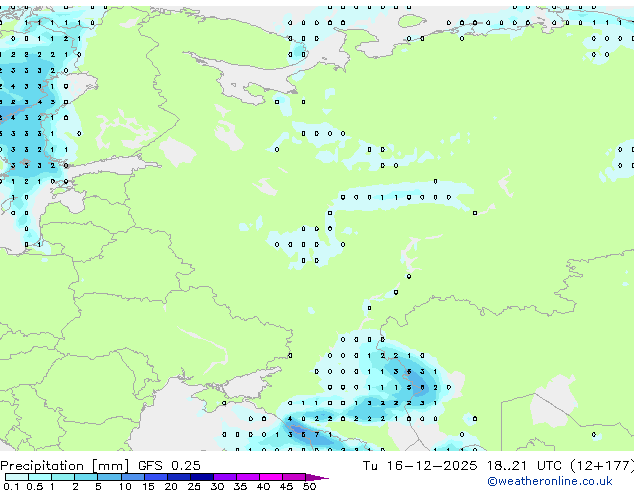
Task: Click the '(12+177)' forecast hour text
Action: click(x=602, y=466)
